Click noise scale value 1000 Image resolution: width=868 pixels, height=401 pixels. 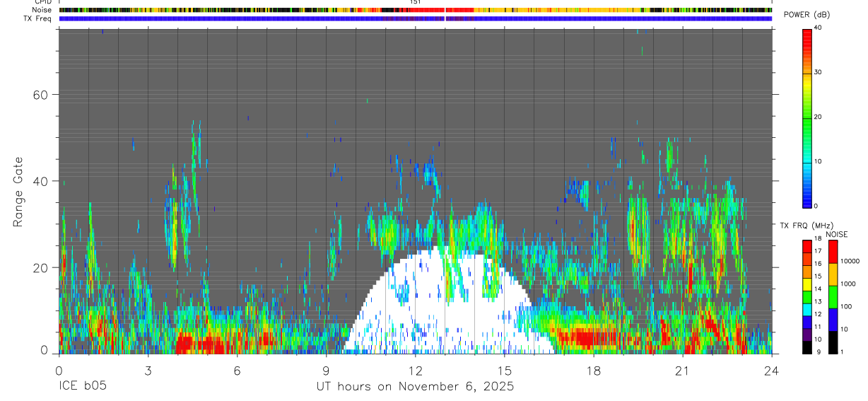click(x=848, y=284)
